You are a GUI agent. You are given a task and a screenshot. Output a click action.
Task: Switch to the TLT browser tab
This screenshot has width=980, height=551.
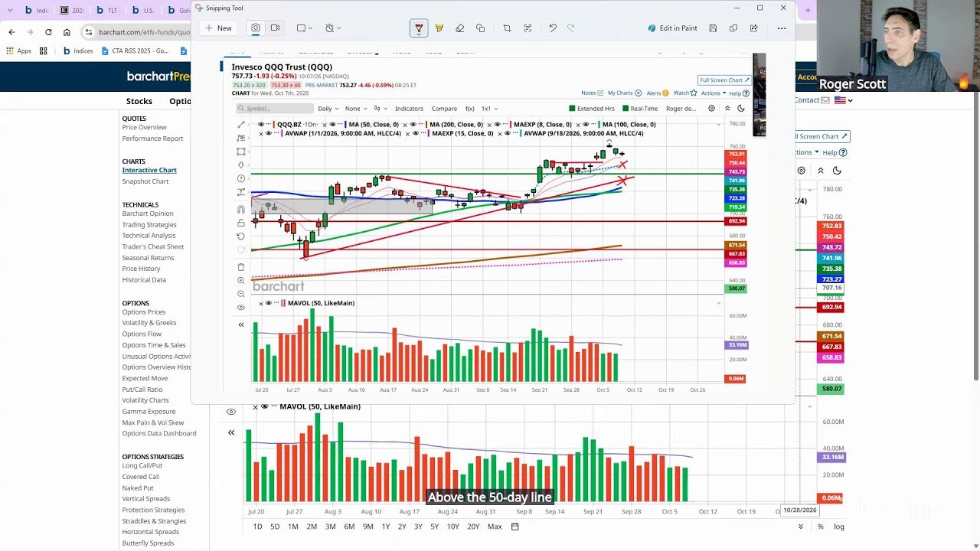105,11
